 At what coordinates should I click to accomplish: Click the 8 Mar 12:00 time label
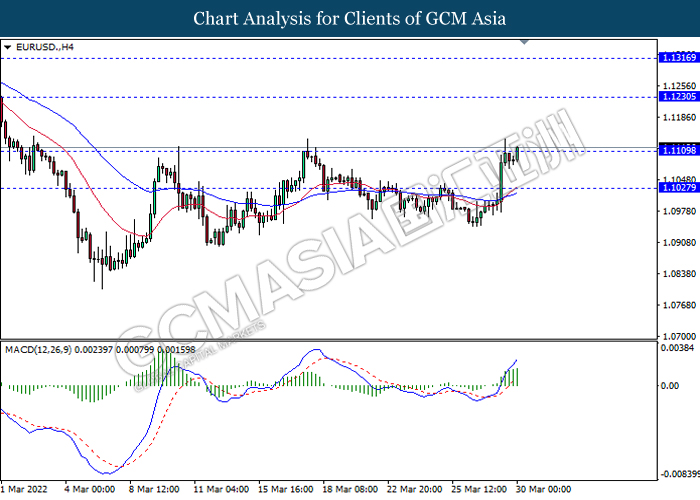pos(154,489)
